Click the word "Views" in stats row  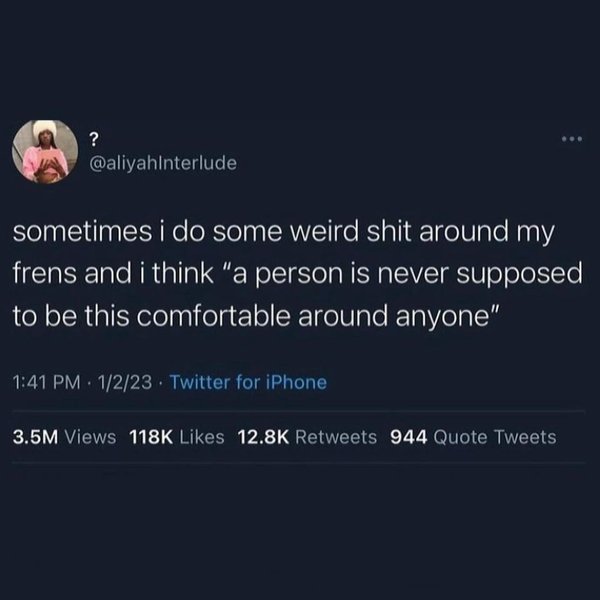[x=90, y=437]
